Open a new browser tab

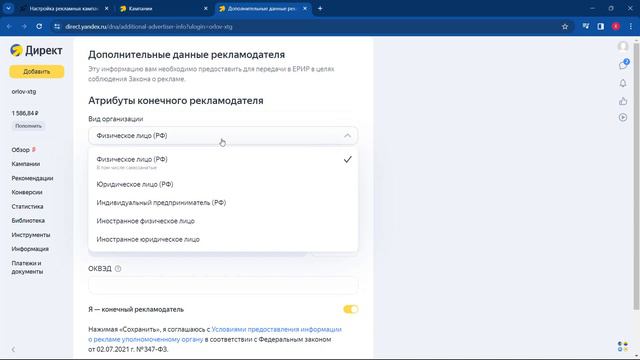point(320,8)
